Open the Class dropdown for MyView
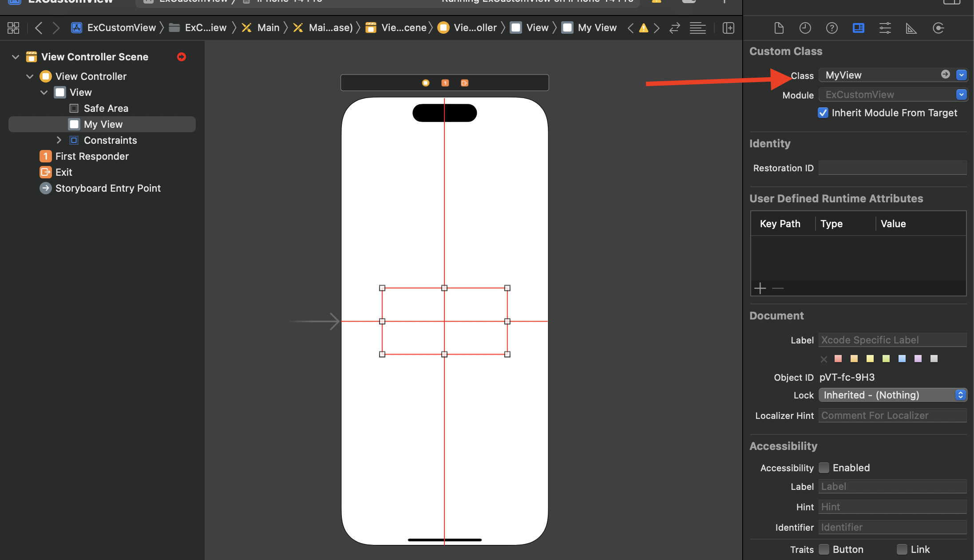The width and height of the screenshot is (974, 560). point(961,75)
